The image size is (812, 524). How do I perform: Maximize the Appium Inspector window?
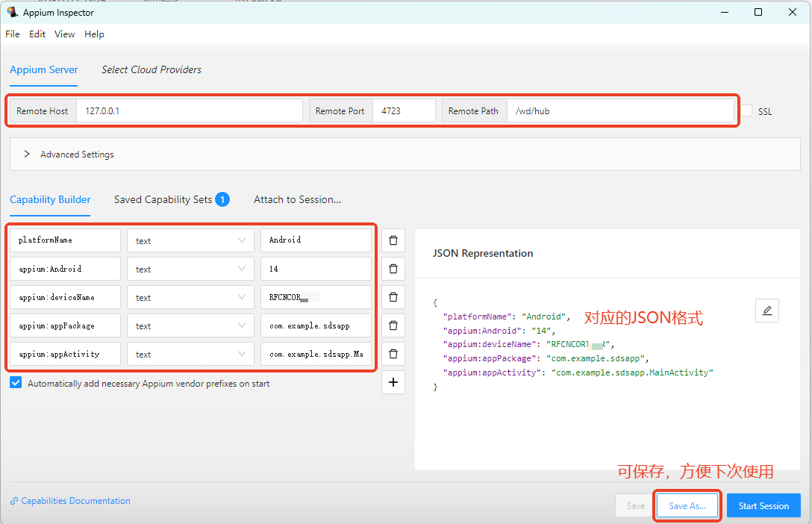pyautogui.click(x=758, y=12)
